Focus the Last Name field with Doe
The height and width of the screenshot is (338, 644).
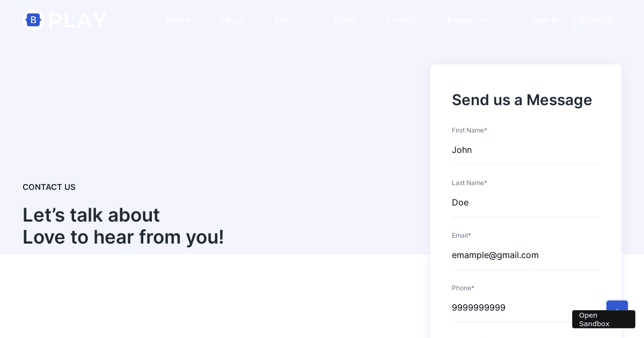(526, 203)
